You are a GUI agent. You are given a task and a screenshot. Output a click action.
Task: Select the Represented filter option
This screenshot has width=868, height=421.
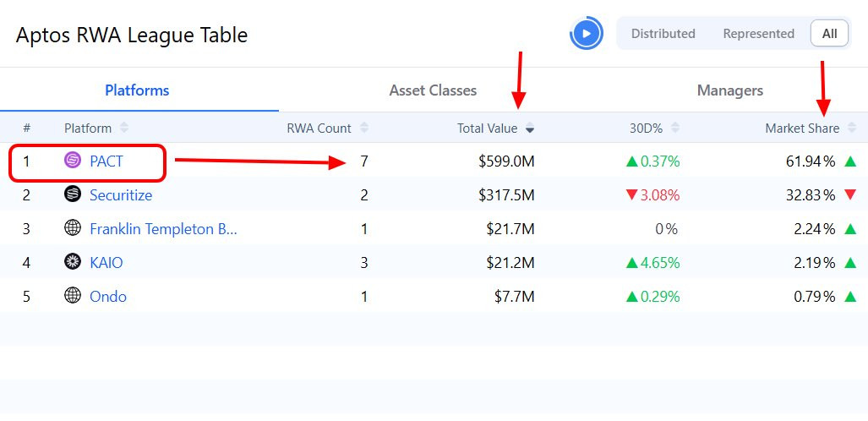pyautogui.click(x=758, y=34)
